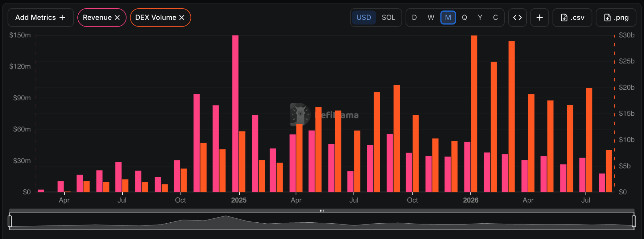
Task: Open the embed code icon
Action: coord(517,18)
